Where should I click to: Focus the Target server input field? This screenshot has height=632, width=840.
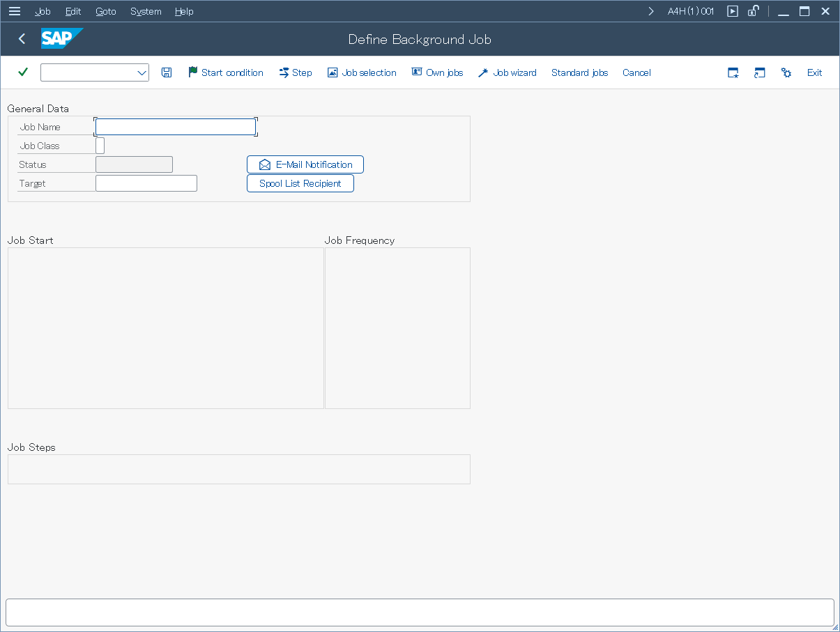(146, 183)
